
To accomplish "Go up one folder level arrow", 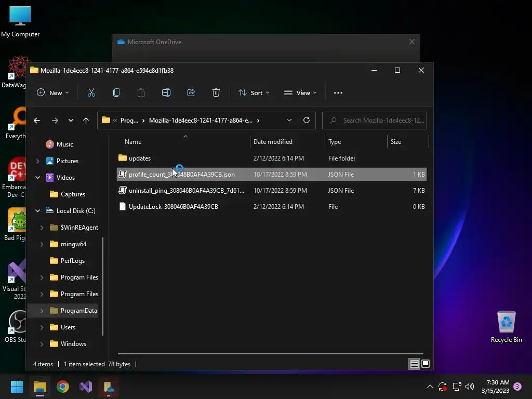I will (x=86, y=121).
